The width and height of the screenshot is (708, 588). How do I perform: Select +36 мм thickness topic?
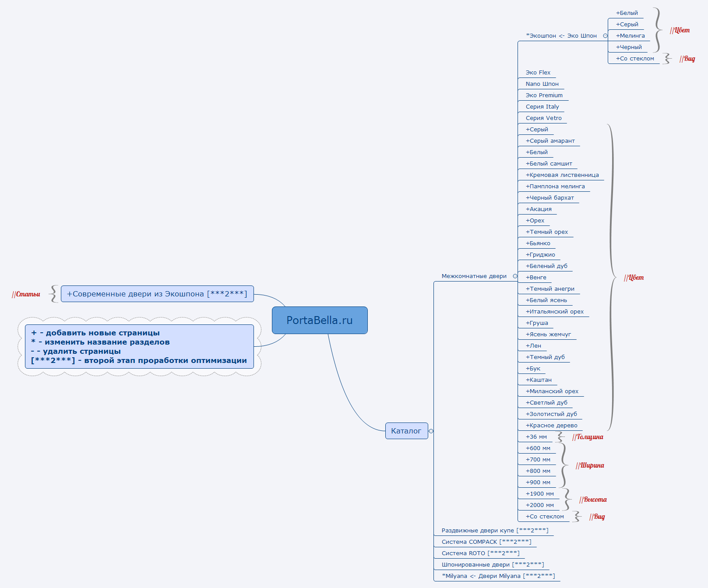536,437
